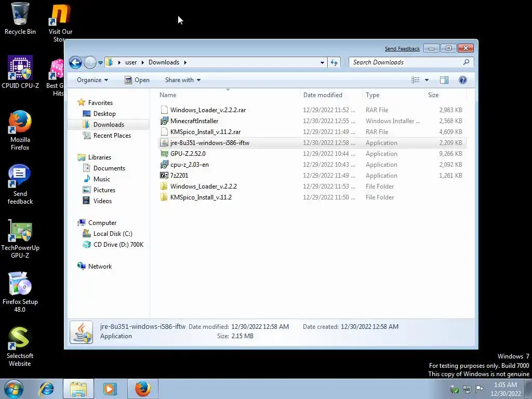Image resolution: width=532 pixels, height=399 pixels.
Task: Click the Open toolbar button
Action: pos(137,80)
